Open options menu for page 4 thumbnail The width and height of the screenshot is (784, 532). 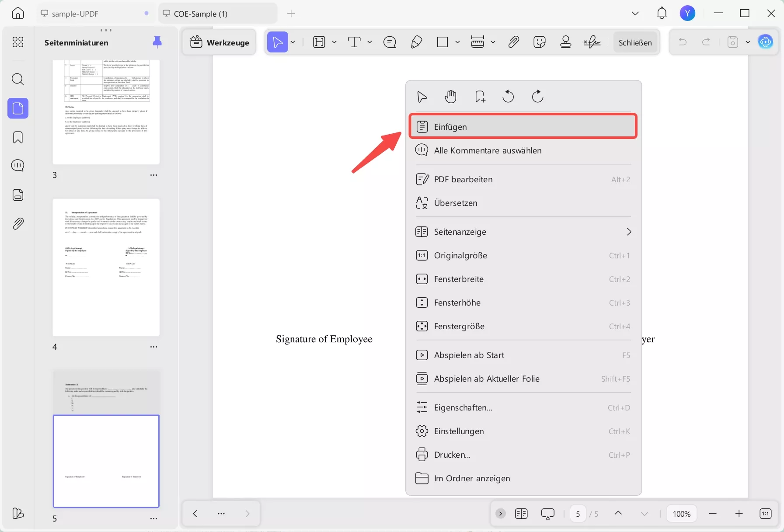click(154, 347)
